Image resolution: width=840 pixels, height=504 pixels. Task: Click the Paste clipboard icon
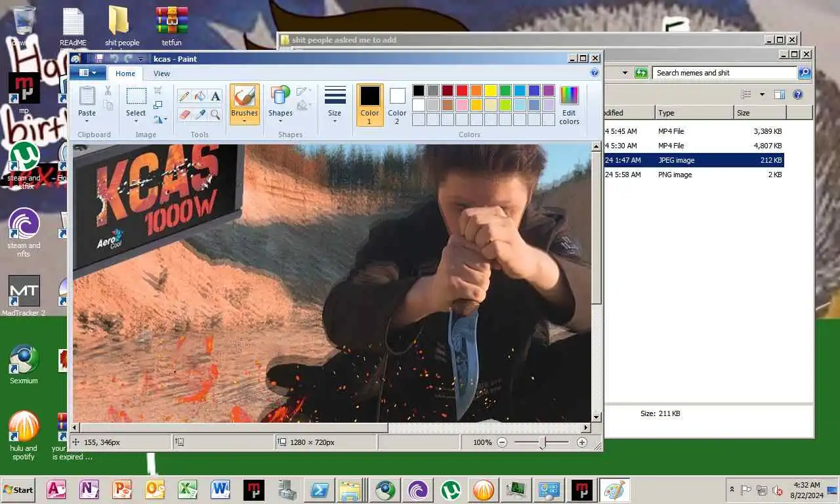[x=87, y=96]
